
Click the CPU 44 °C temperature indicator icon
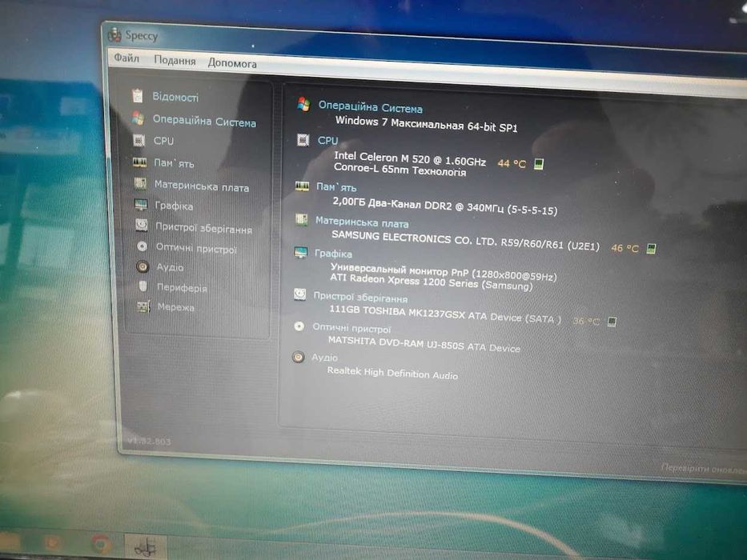click(x=538, y=164)
